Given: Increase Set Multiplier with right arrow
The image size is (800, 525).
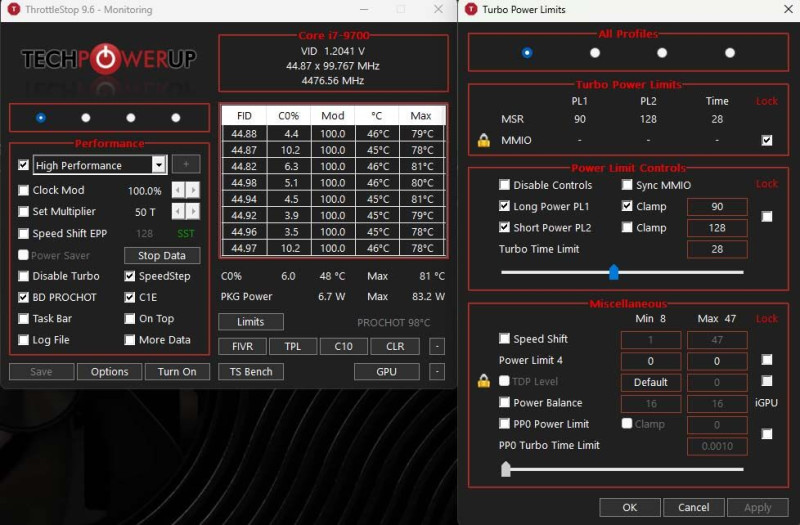Looking at the screenshot, I should (x=193, y=211).
